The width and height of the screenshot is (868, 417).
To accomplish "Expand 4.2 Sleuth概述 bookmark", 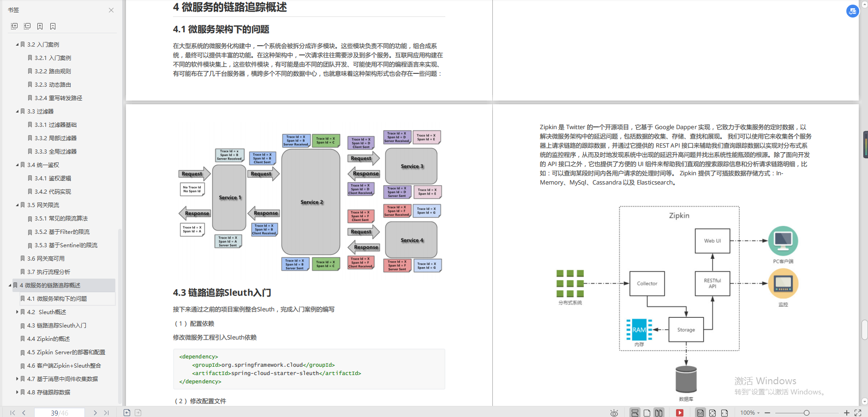I will tap(17, 312).
